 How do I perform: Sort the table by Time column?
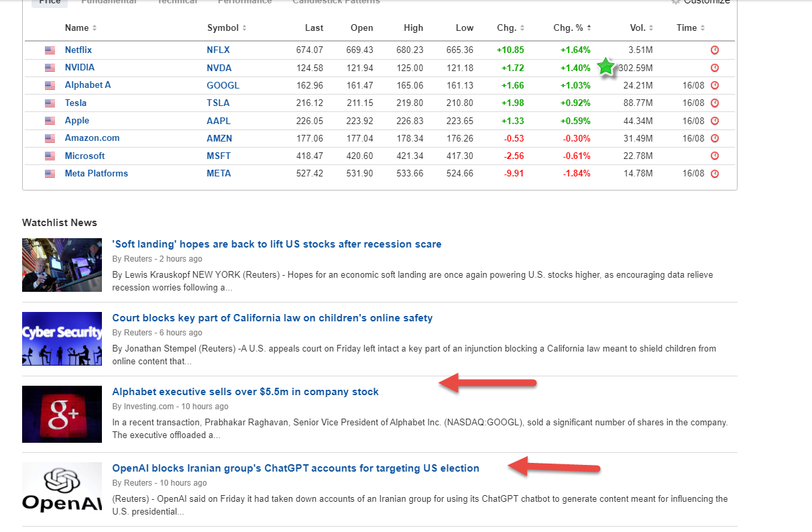point(691,28)
